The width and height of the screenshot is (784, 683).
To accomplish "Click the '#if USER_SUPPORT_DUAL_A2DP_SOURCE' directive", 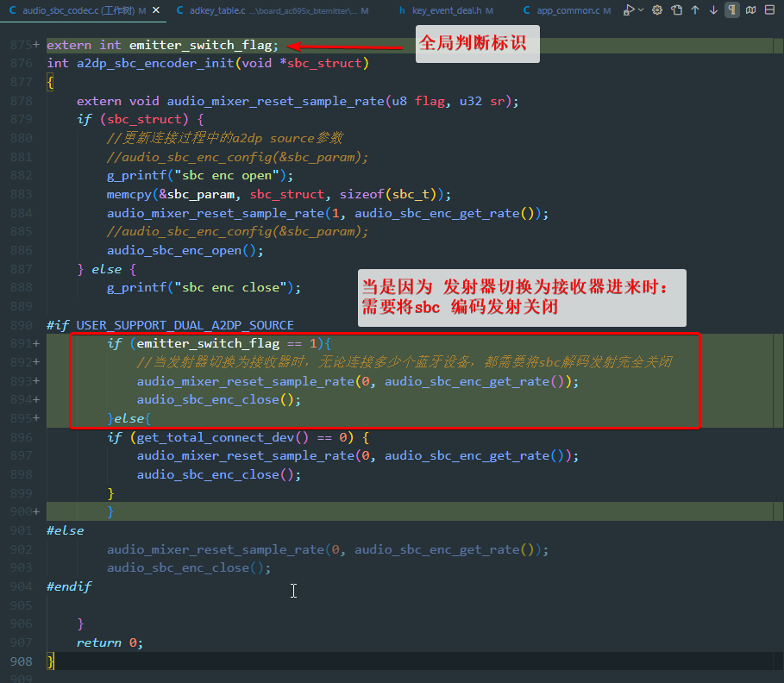I will (170, 325).
